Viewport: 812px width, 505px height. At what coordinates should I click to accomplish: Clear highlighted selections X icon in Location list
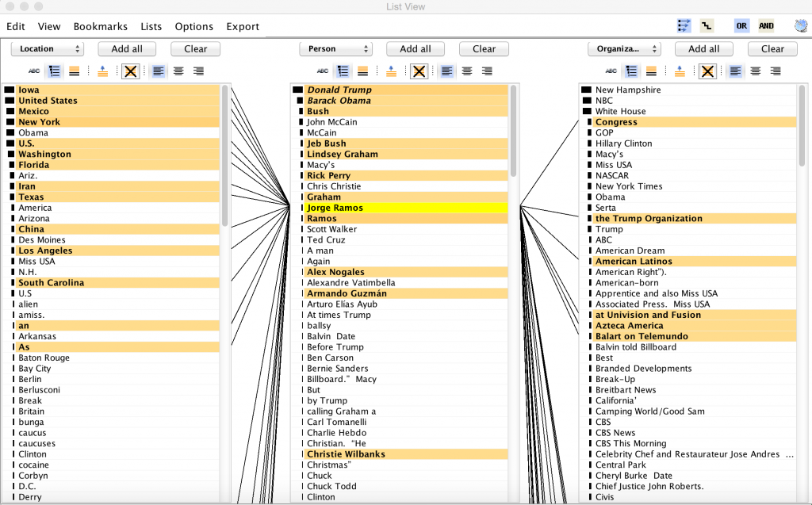tap(131, 71)
